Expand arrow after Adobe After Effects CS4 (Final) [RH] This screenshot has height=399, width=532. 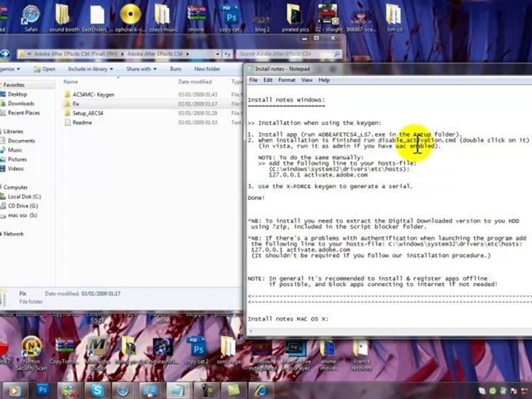point(122,54)
